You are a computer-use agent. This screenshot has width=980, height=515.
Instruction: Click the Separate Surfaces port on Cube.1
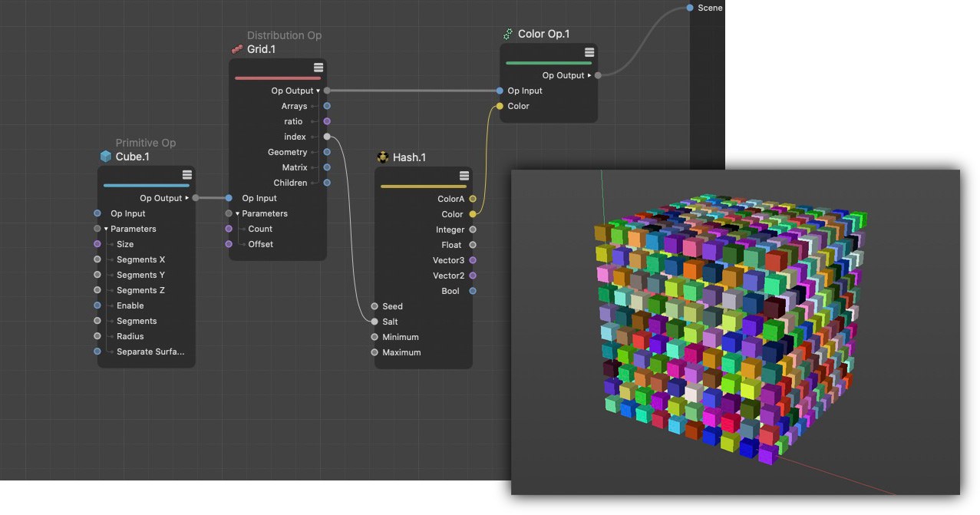tap(97, 352)
